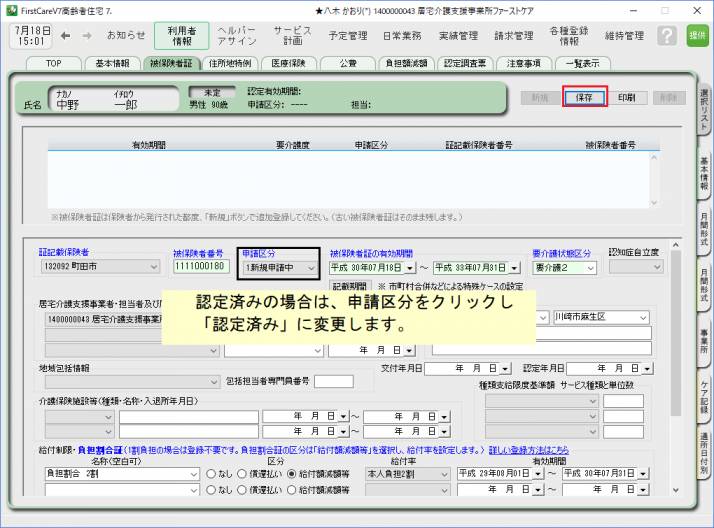
Task: Click the green 提供 icon button
Action: (697, 36)
